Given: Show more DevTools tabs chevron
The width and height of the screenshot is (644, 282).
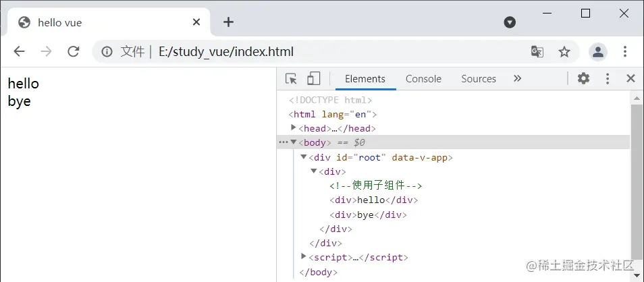Looking at the screenshot, I should (x=518, y=78).
